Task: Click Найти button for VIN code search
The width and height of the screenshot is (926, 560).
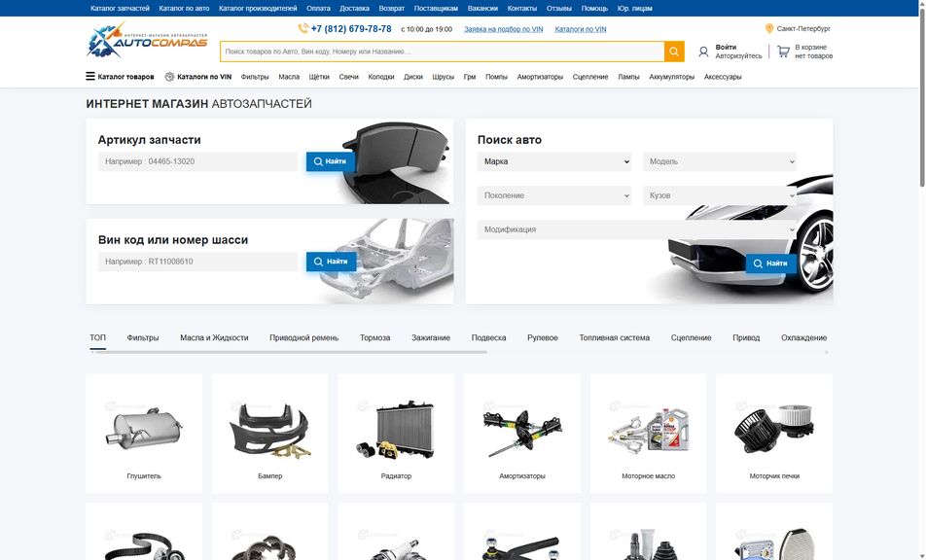Action: coord(331,262)
